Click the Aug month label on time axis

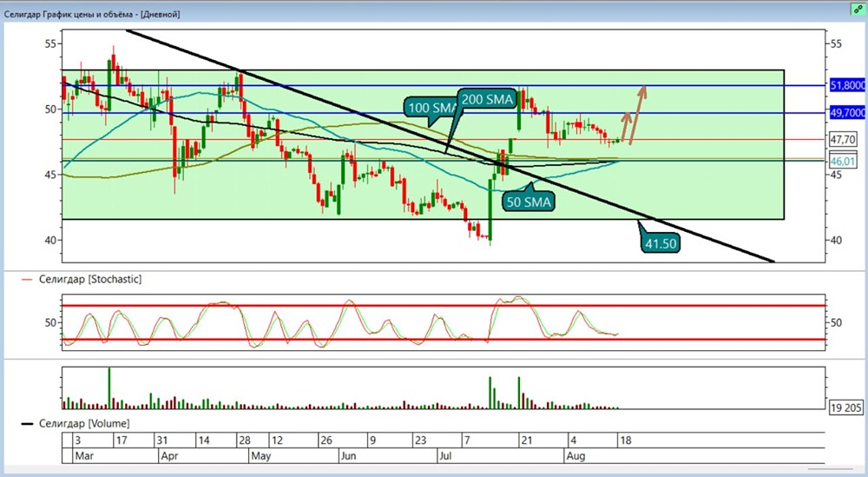[x=575, y=456]
